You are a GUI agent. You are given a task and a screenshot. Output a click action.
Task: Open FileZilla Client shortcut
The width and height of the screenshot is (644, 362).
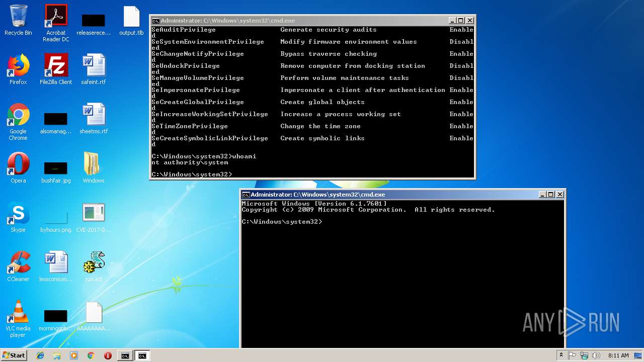point(56,69)
